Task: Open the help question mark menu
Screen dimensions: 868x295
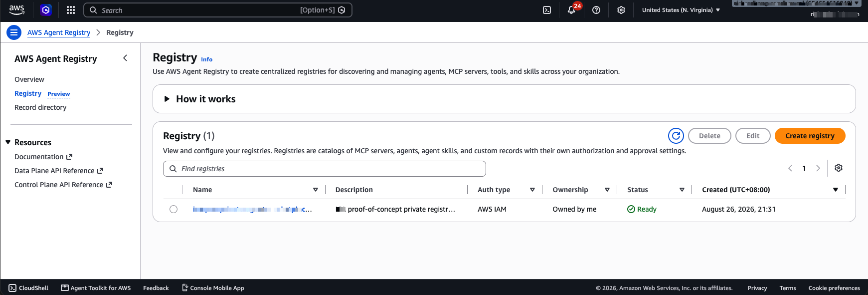Action: click(x=596, y=10)
